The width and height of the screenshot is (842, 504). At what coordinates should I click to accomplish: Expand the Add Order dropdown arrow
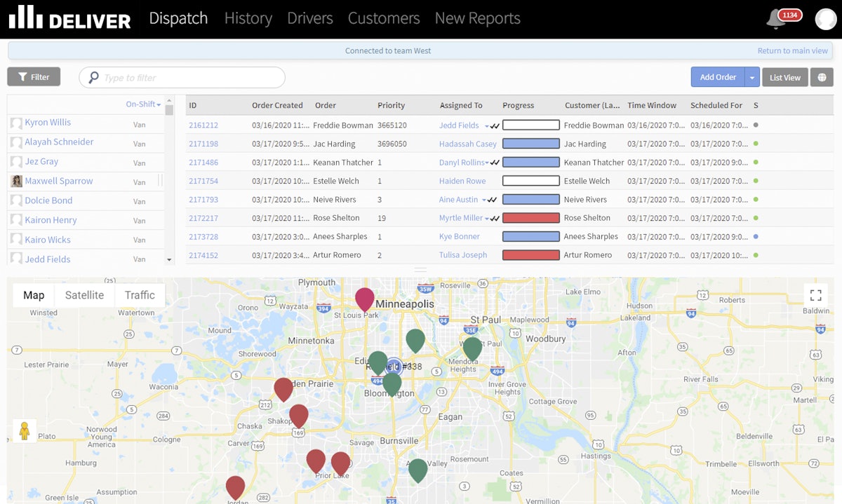[x=751, y=77]
